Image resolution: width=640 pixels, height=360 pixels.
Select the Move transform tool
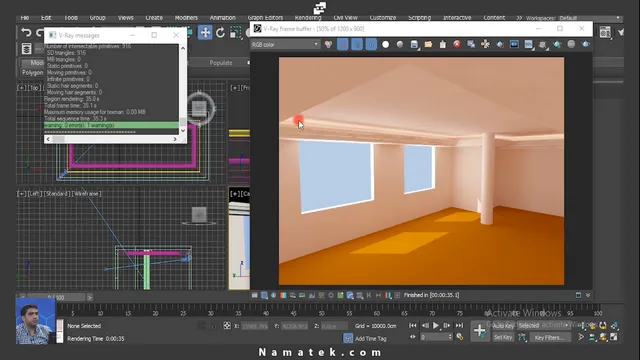[205, 33]
